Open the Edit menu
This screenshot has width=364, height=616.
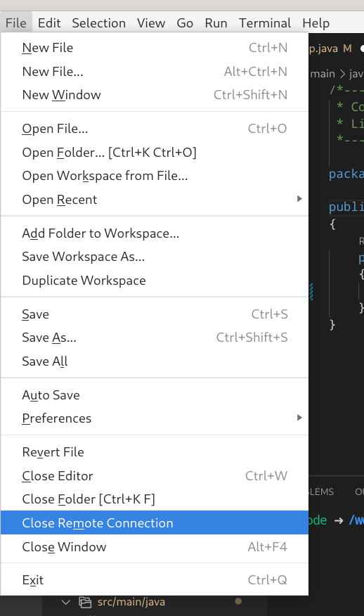coord(49,23)
